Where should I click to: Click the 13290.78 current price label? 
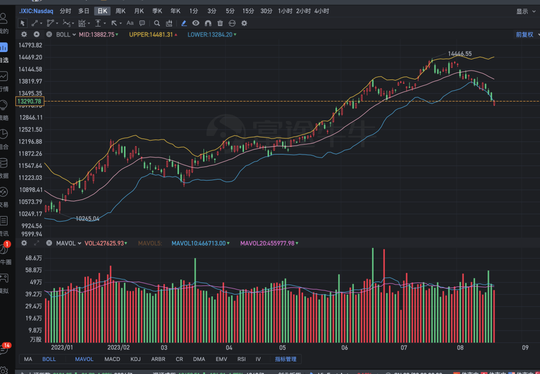[30, 101]
